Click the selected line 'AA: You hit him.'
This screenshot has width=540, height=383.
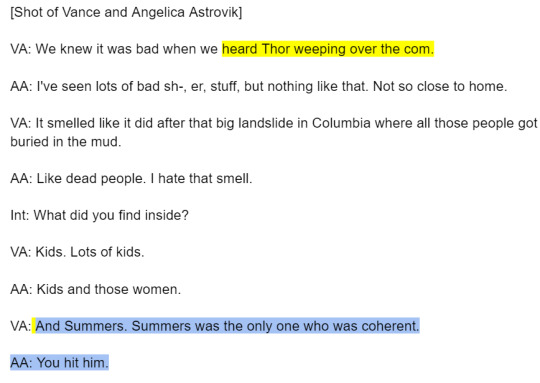tap(60, 363)
